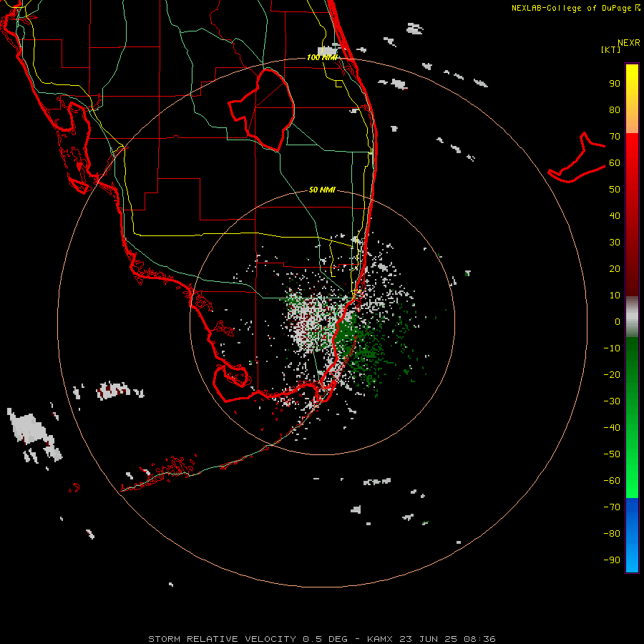Click "0.5 DEG" elevation in bottom caption
Image resolution: width=644 pixels, height=644 pixels.
tap(326, 639)
